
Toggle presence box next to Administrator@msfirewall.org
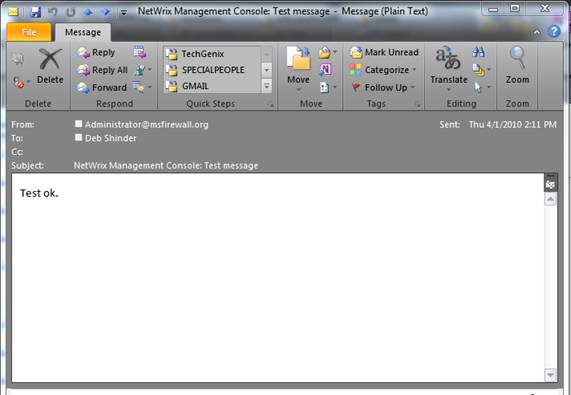pos(78,124)
